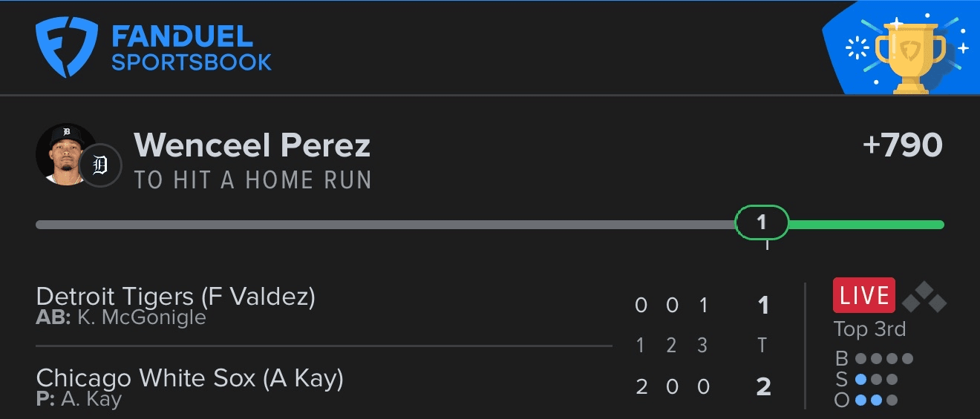
Task: Click the Tigers total score of 1
Action: coord(763,305)
